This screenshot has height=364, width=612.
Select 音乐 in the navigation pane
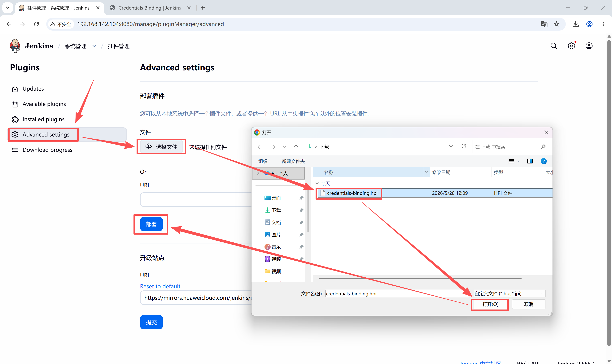276,247
